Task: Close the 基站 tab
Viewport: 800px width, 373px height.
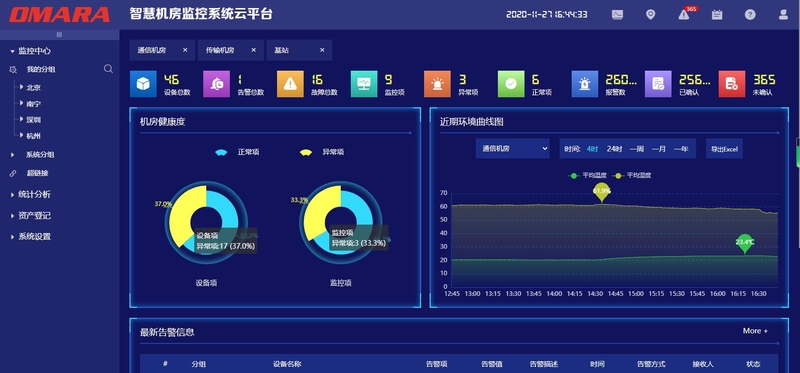Action: [x=322, y=50]
